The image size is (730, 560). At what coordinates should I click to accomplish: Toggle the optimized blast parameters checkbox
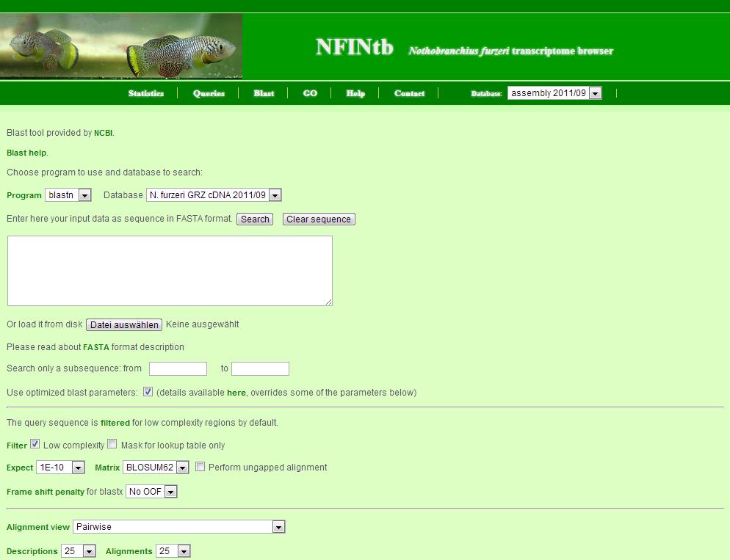click(x=148, y=392)
